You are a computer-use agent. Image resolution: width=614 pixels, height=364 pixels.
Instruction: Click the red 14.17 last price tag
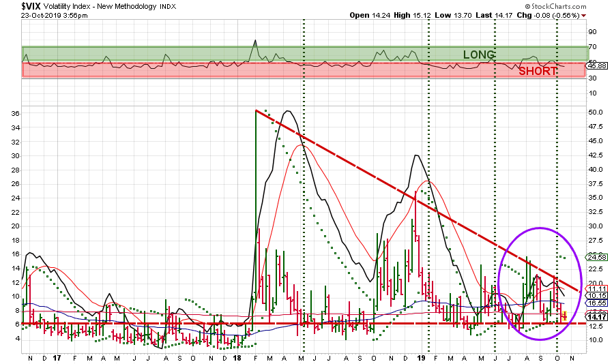[598, 316]
